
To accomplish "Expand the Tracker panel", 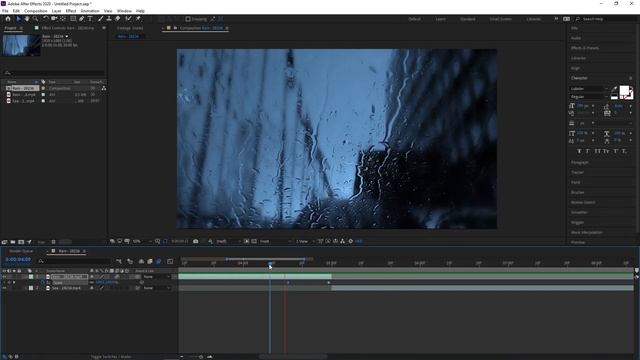I will coord(577,172).
